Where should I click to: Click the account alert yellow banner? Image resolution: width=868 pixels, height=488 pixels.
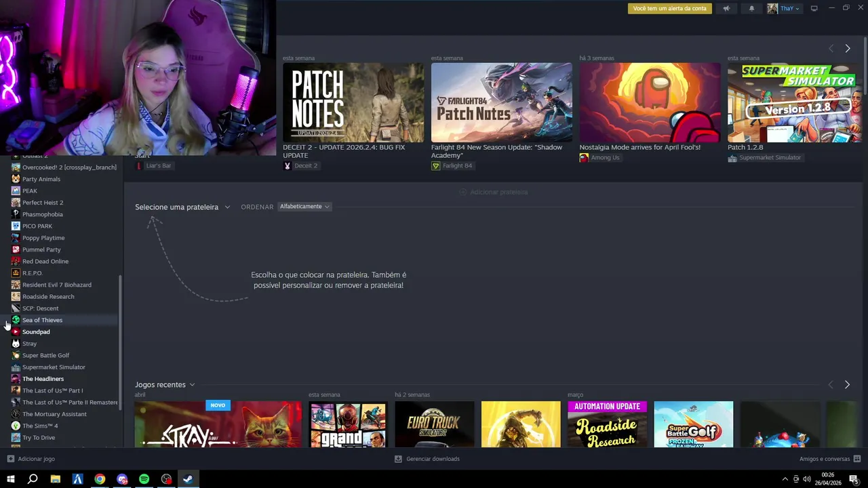(x=669, y=9)
